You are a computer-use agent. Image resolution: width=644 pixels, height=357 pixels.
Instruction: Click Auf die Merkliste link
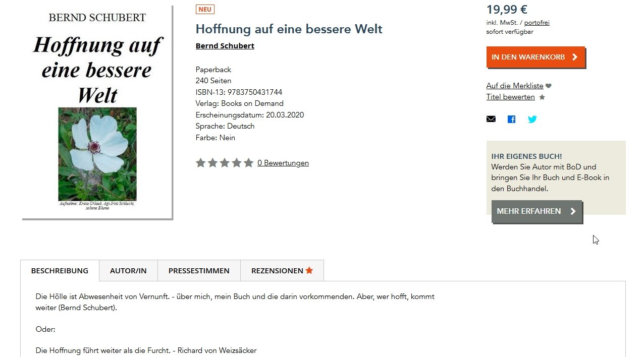point(515,86)
